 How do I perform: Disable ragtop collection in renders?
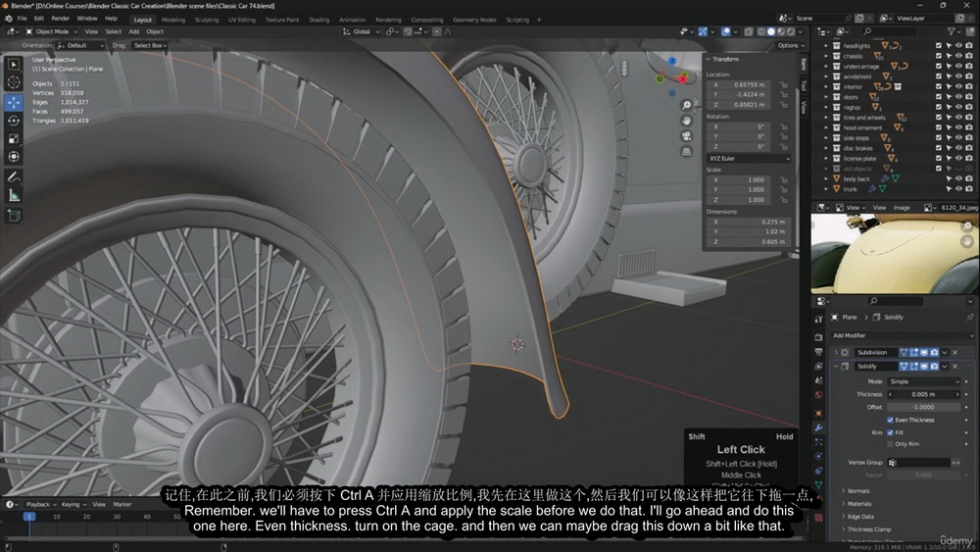pos(969,107)
